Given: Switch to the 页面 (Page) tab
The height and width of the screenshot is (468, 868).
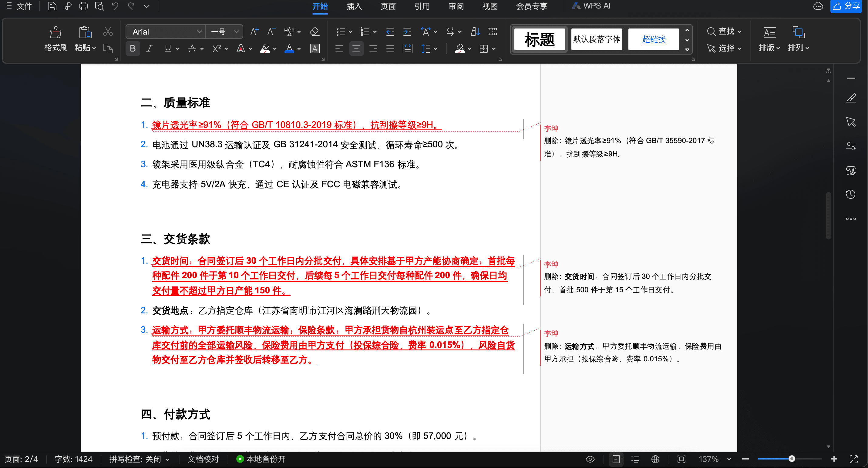Looking at the screenshot, I should (388, 6).
